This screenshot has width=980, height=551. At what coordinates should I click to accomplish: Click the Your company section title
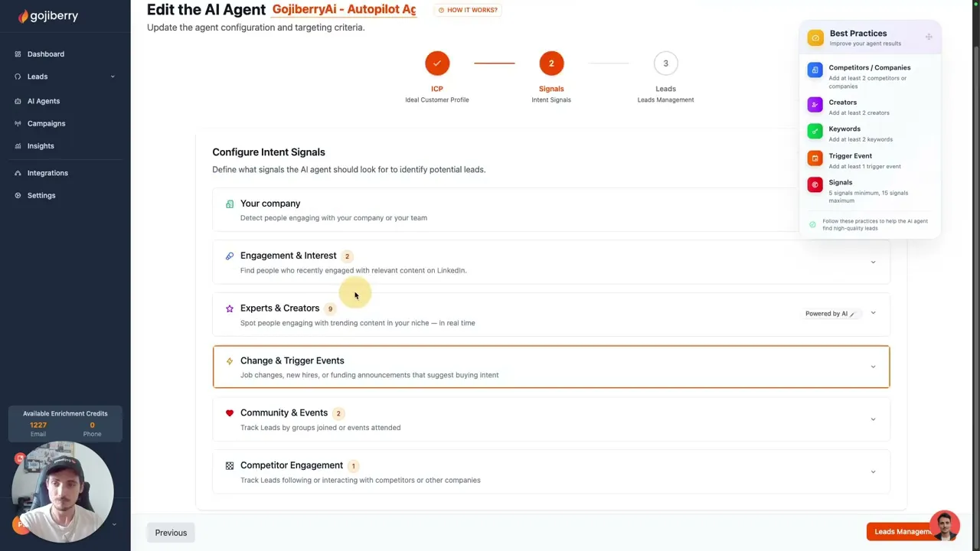pyautogui.click(x=270, y=204)
